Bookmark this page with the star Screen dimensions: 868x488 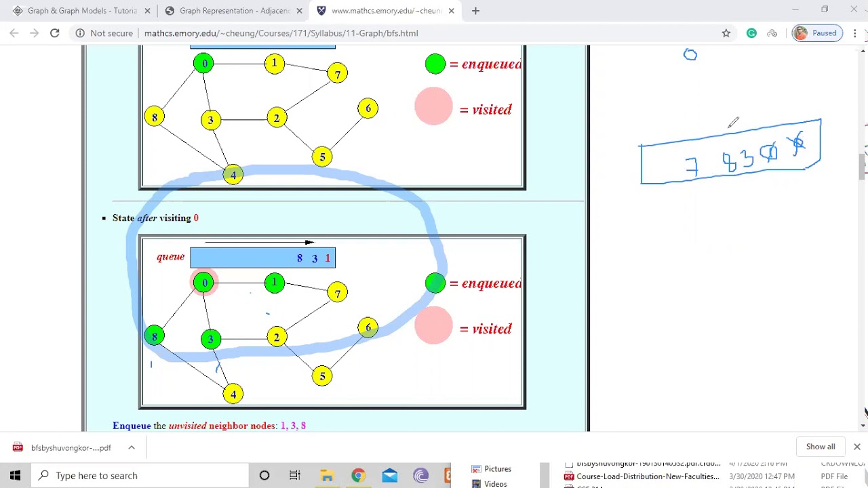coord(726,33)
